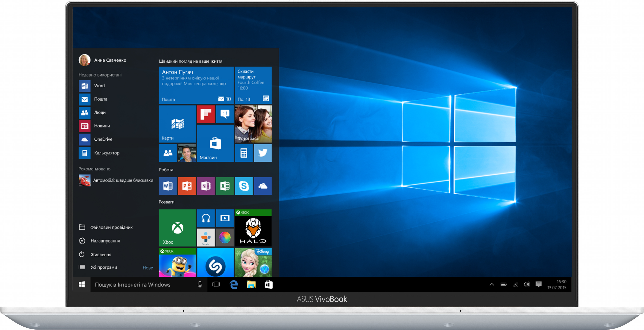Viewport: 644px width, 330px height.
Task: Open the Flipboard red tile
Action: pyautogui.click(x=206, y=114)
